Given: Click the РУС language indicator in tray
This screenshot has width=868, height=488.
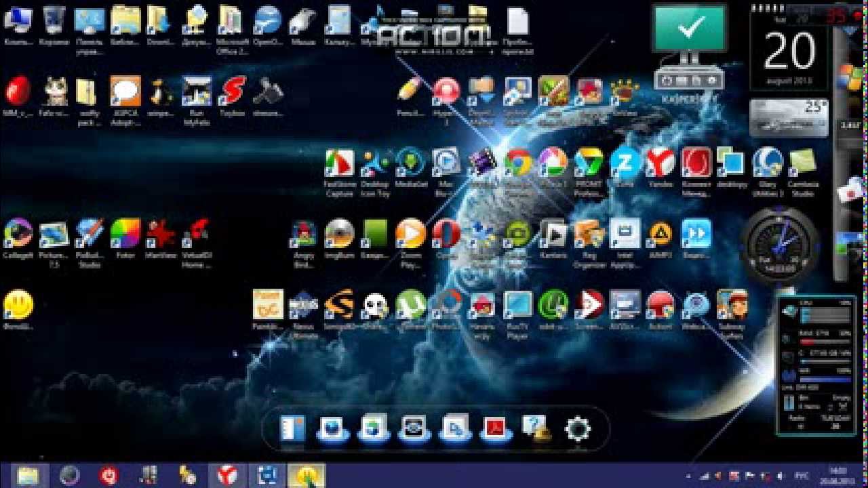Looking at the screenshot, I should (x=802, y=476).
